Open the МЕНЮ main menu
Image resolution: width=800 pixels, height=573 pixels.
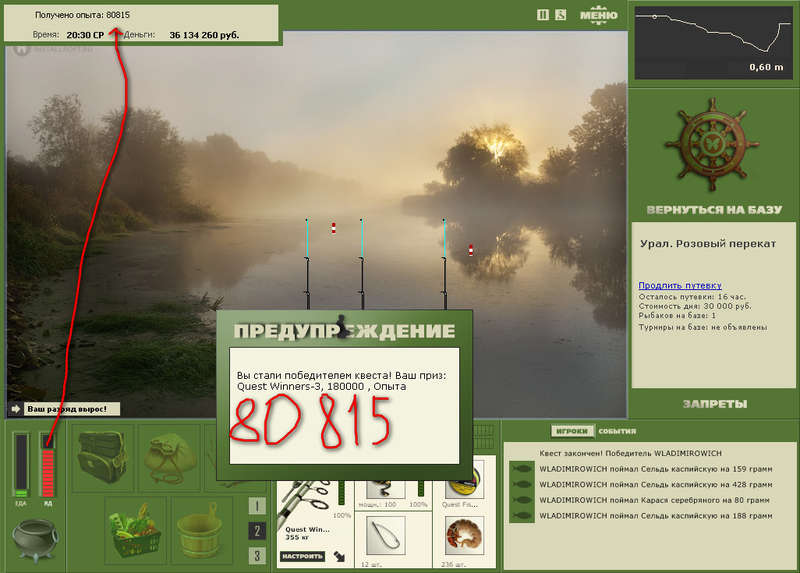598,15
